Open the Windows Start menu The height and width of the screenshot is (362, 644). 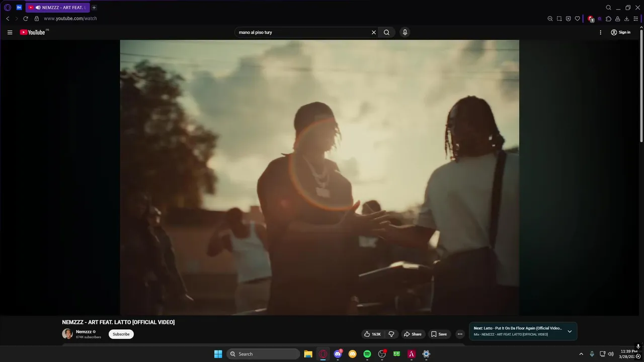pos(218,354)
